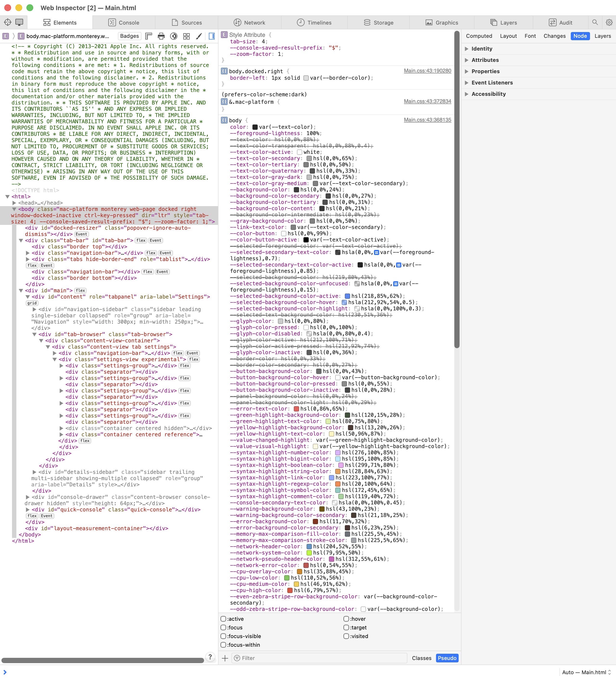The width and height of the screenshot is (616, 679).
Task: Enable the :active pseudo-class checkbox
Action: pos(223,619)
